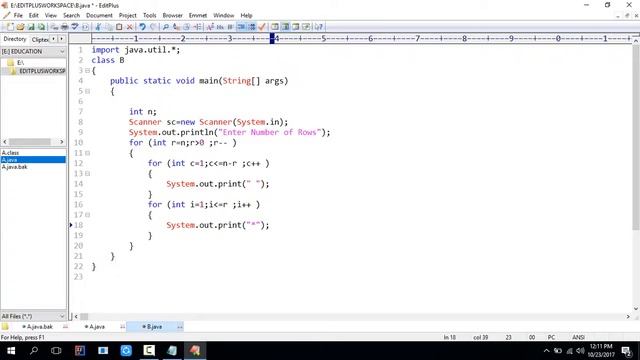Select A.class in the file list
The width and height of the screenshot is (640, 360).
pos(10,153)
